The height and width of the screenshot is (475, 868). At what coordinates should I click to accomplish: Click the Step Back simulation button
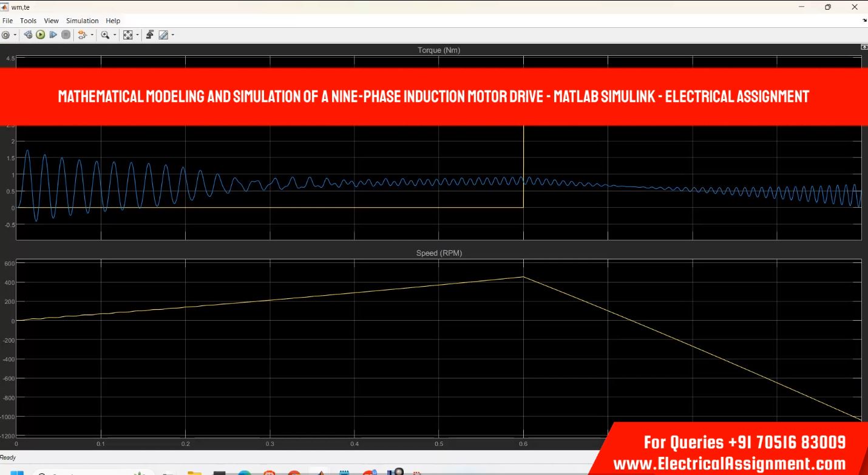(28, 35)
